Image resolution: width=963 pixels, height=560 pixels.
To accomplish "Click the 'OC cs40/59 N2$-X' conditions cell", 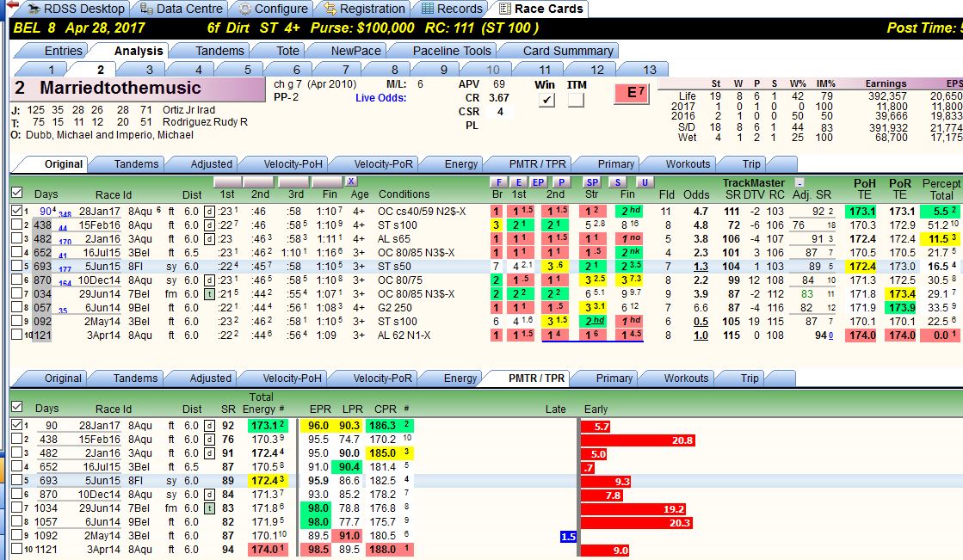I will pos(422,212).
